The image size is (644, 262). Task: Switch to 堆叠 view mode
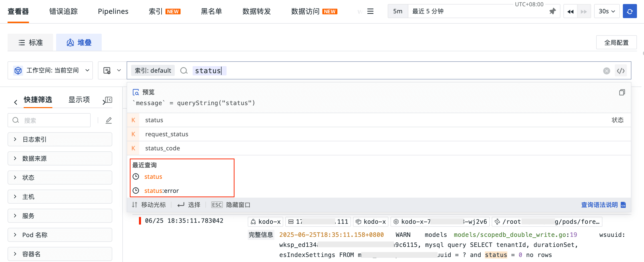79,42
